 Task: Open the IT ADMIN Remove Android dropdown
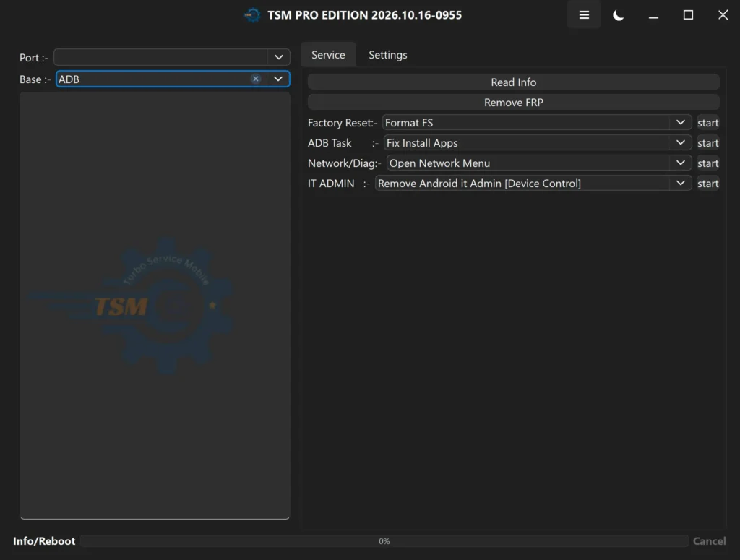533,184
